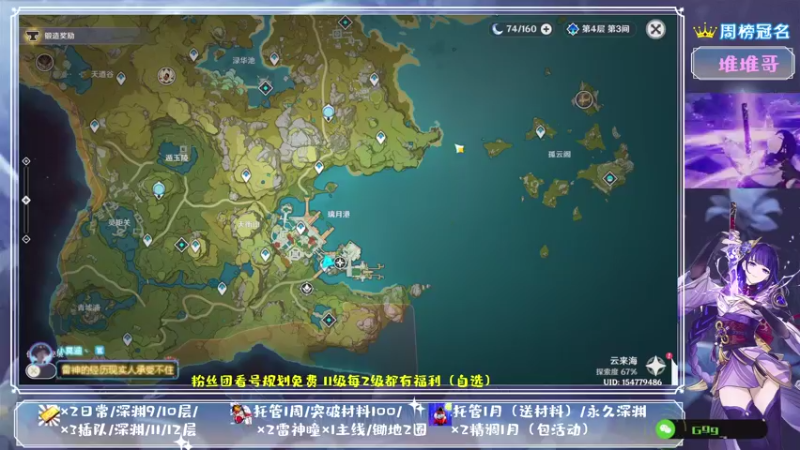Open the purple Raiden thumbnail under 堆堆哥
This screenshot has height=450, width=800.
[x=742, y=140]
